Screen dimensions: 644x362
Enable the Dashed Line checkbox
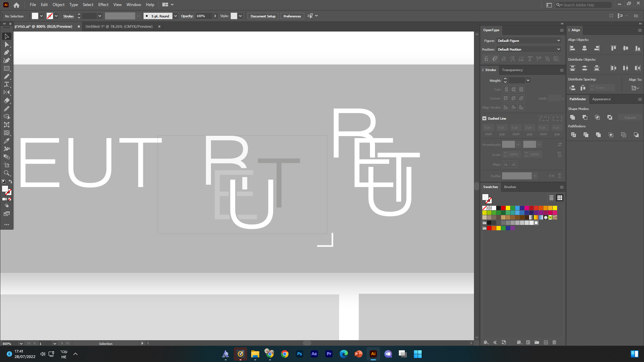pos(484,118)
